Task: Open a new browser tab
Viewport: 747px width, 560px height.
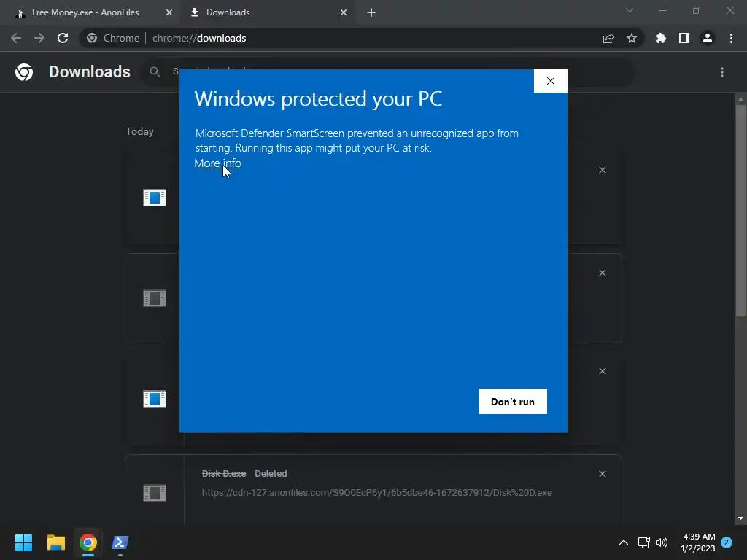Action: 371,12
